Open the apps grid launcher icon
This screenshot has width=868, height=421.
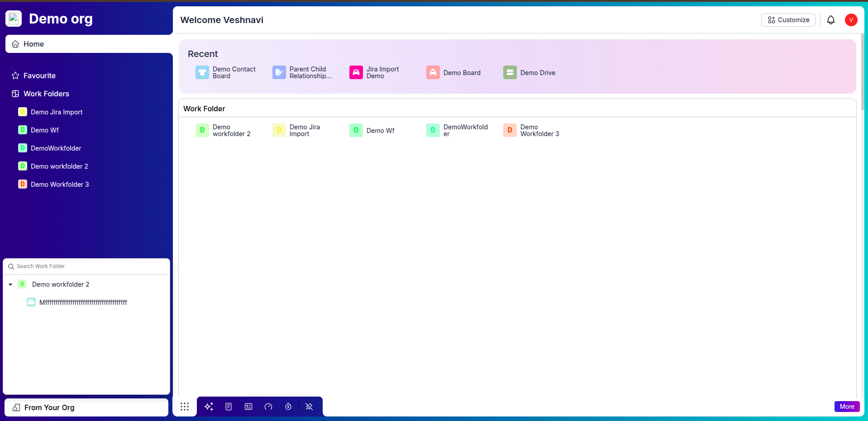[185, 407]
